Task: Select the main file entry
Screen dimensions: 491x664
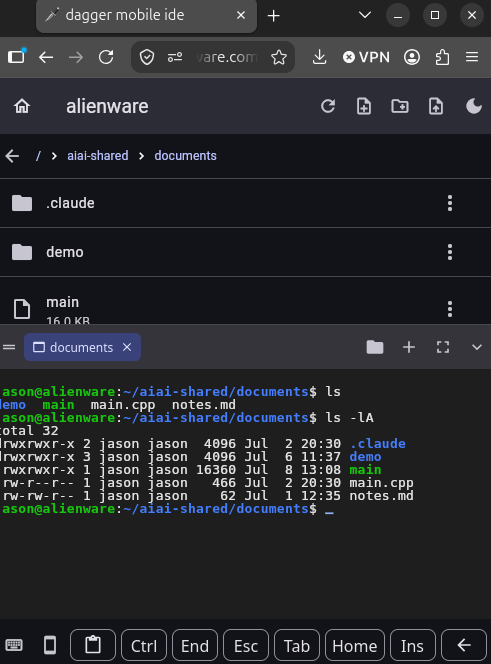Action: pyautogui.click(x=245, y=301)
